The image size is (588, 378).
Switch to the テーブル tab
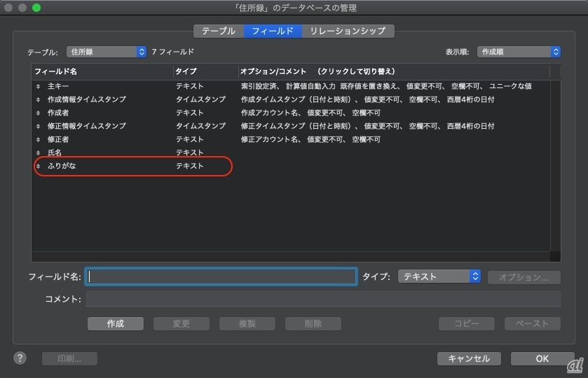219,31
